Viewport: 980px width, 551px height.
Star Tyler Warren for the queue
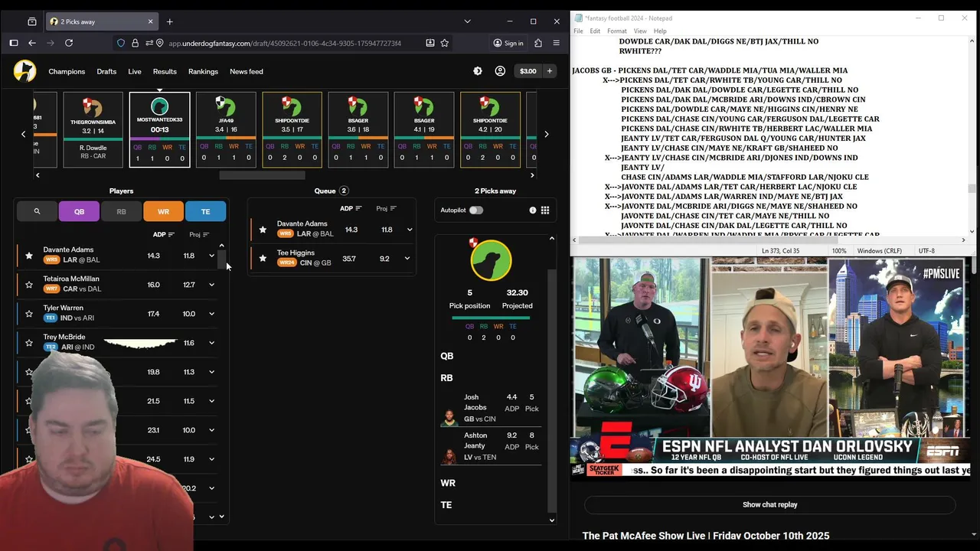[29, 314]
